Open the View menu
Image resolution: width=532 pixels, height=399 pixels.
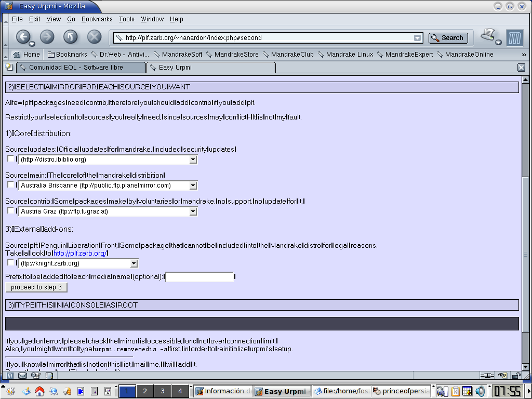coord(54,19)
